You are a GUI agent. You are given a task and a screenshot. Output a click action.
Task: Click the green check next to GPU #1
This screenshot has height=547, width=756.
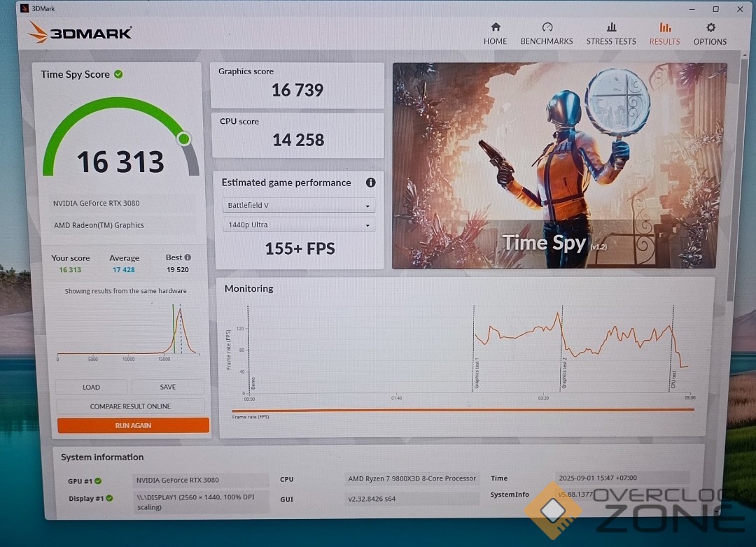(x=99, y=481)
